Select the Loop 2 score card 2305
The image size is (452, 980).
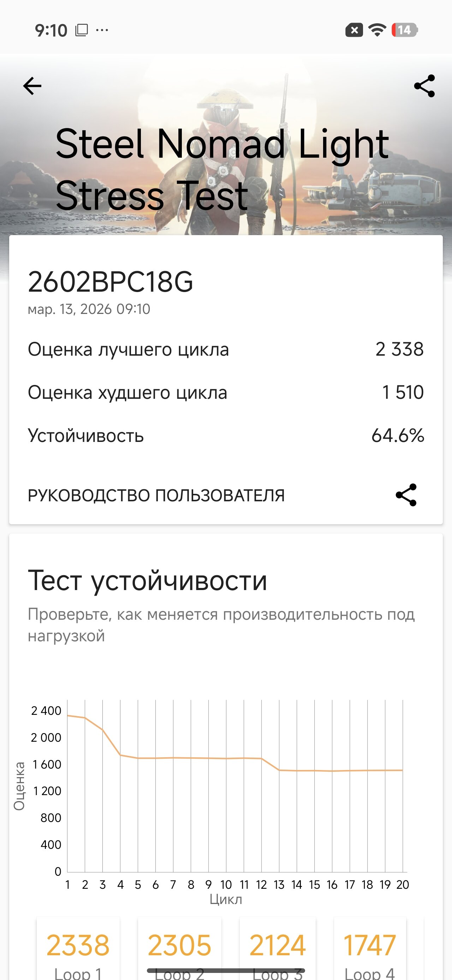(179, 947)
